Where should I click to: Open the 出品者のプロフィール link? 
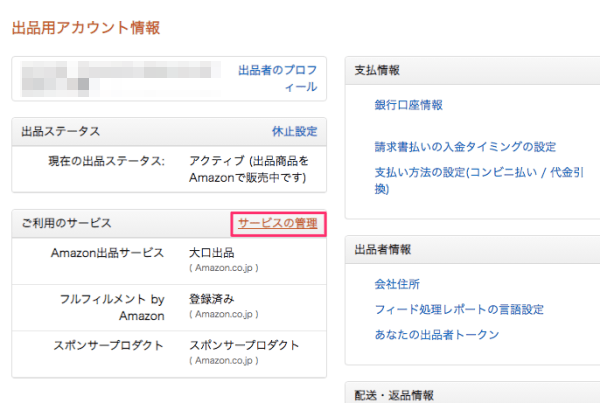click(277, 79)
